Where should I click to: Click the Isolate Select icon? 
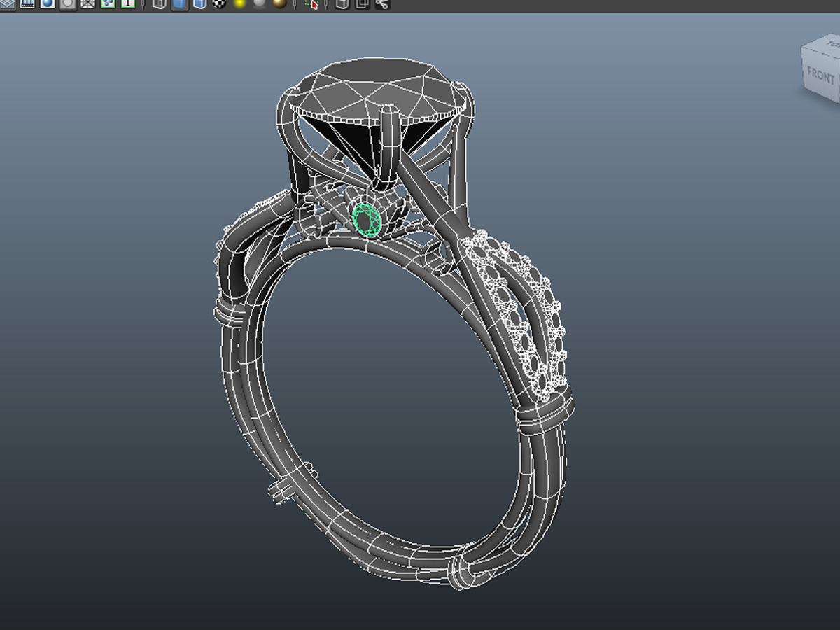click(312, 3)
